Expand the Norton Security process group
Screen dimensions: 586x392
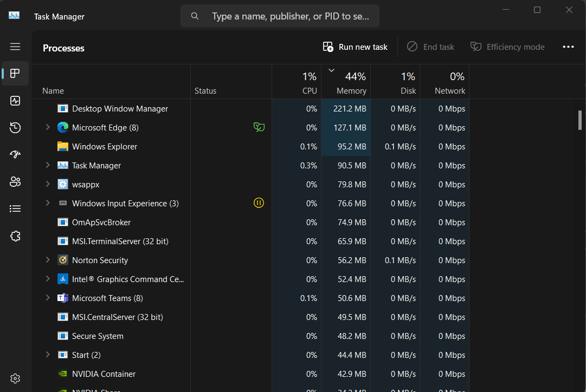[48, 260]
